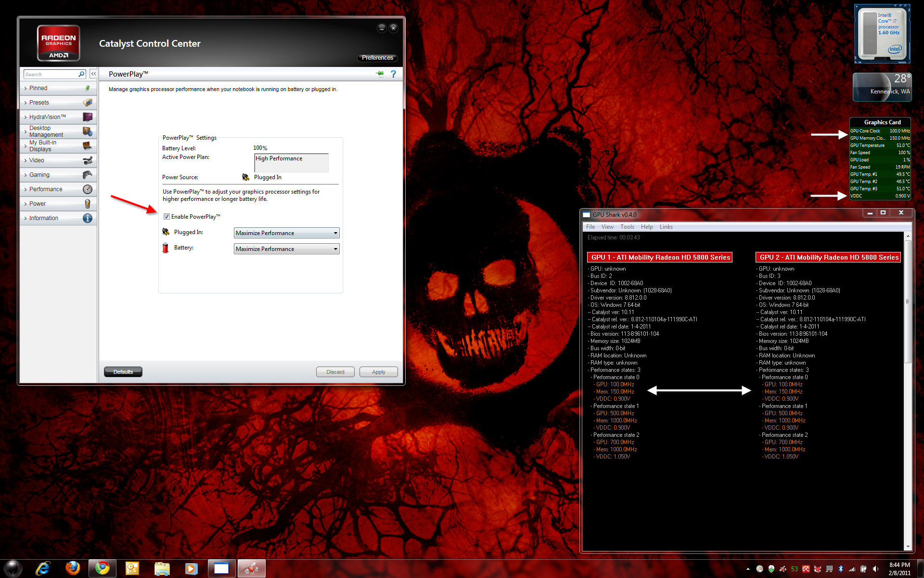Open Windows Media Player from taskbar

point(191,568)
